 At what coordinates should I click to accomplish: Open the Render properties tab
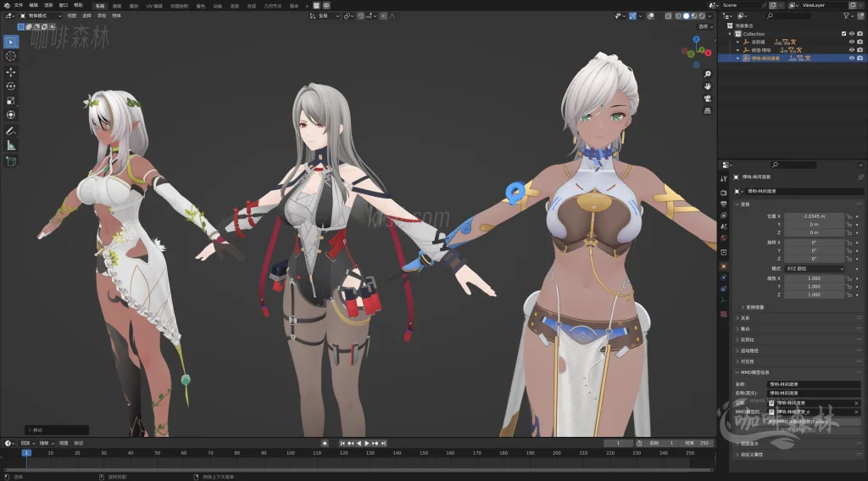click(x=724, y=193)
